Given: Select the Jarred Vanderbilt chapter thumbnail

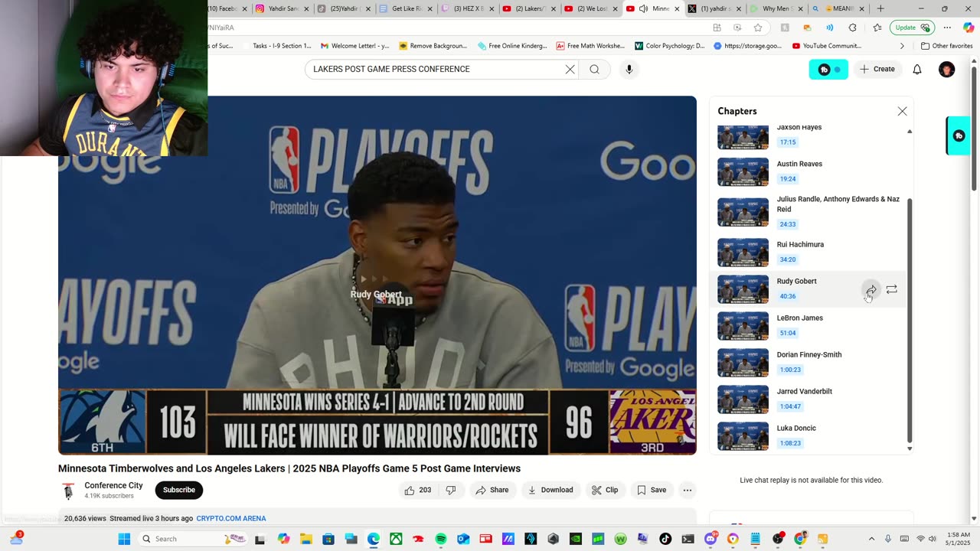Looking at the screenshot, I should [x=743, y=399].
